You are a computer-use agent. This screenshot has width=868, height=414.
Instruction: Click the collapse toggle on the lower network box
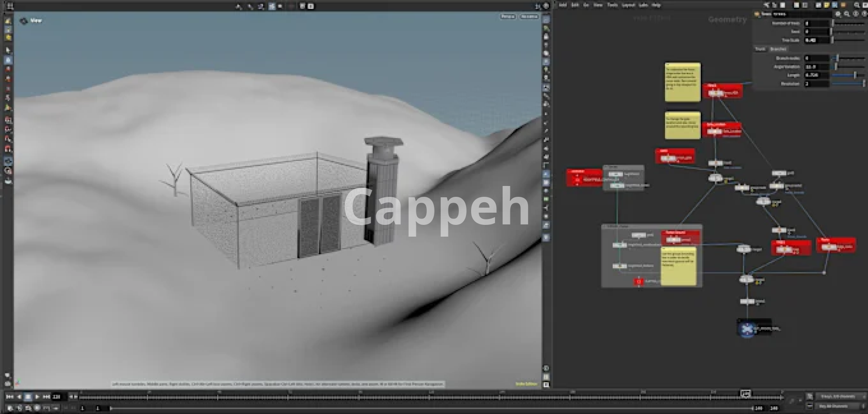pyautogui.click(x=605, y=227)
